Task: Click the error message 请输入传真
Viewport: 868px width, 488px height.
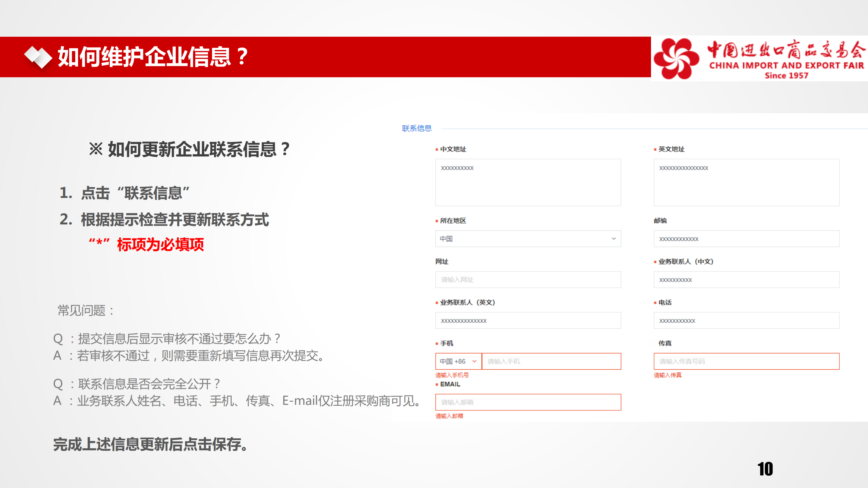Action: 668,375
